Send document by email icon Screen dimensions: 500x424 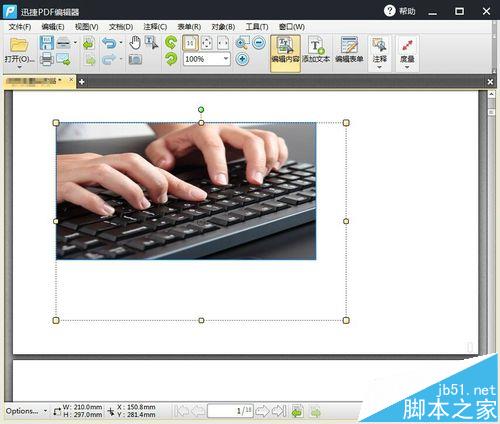63,59
